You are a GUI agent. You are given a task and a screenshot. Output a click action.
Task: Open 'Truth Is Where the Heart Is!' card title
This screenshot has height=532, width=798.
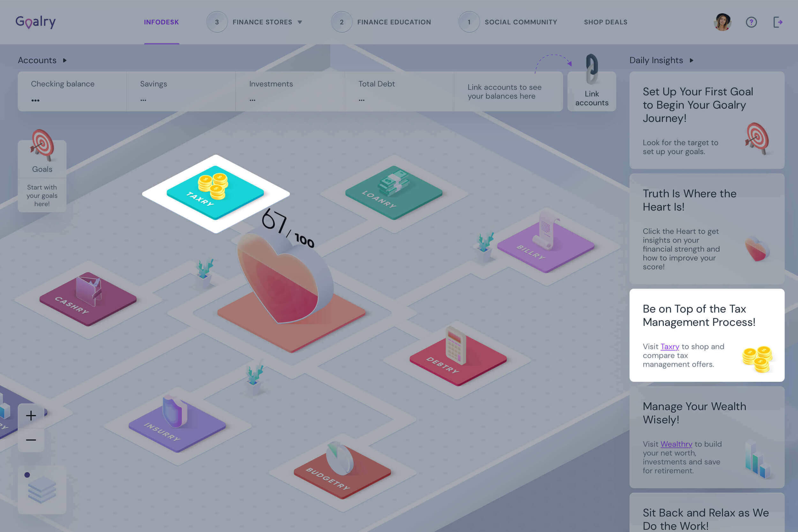pyautogui.click(x=689, y=200)
